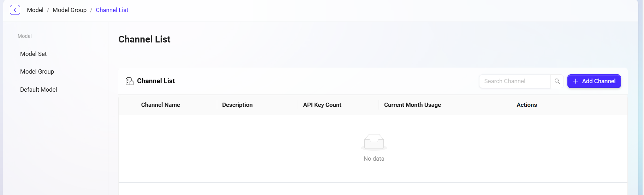The width and height of the screenshot is (644, 195).
Task: Open Model Group from the breadcrumb trail
Action: point(70,10)
